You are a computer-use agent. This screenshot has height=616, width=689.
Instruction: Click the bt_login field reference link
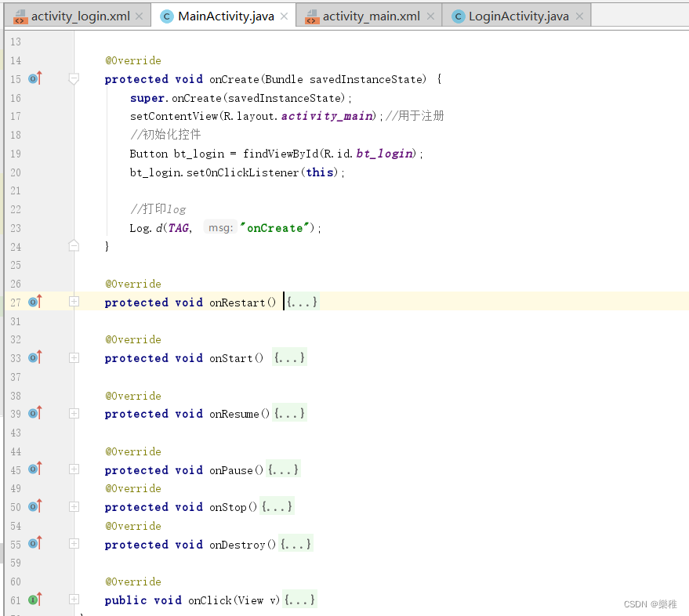coord(384,153)
